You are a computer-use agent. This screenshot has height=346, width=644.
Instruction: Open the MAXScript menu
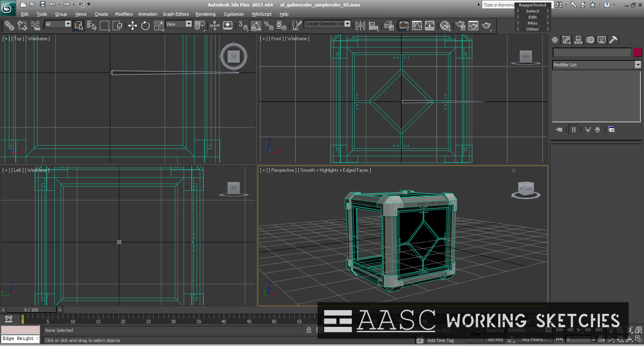coord(262,14)
